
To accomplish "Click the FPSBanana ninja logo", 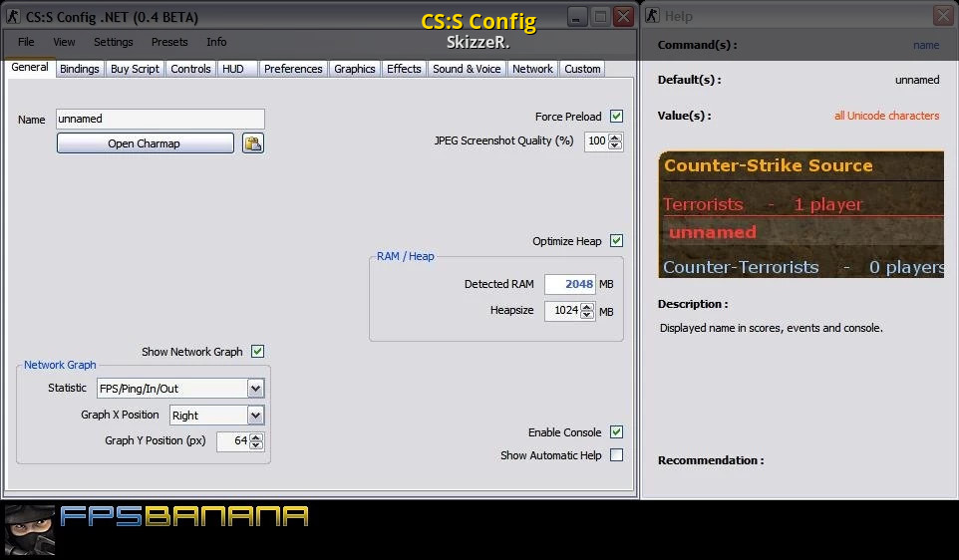I will pyautogui.click(x=29, y=529).
